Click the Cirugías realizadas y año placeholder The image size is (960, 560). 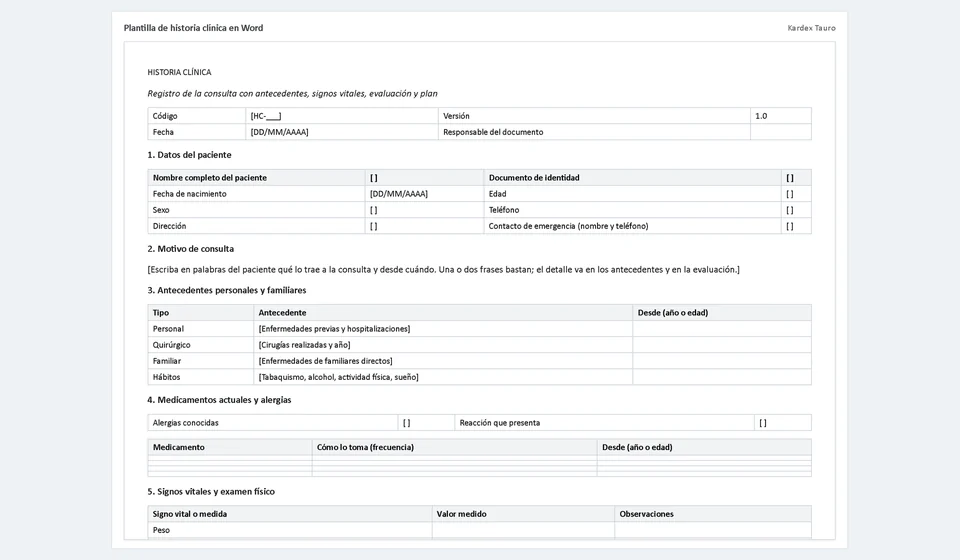tap(304, 345)
